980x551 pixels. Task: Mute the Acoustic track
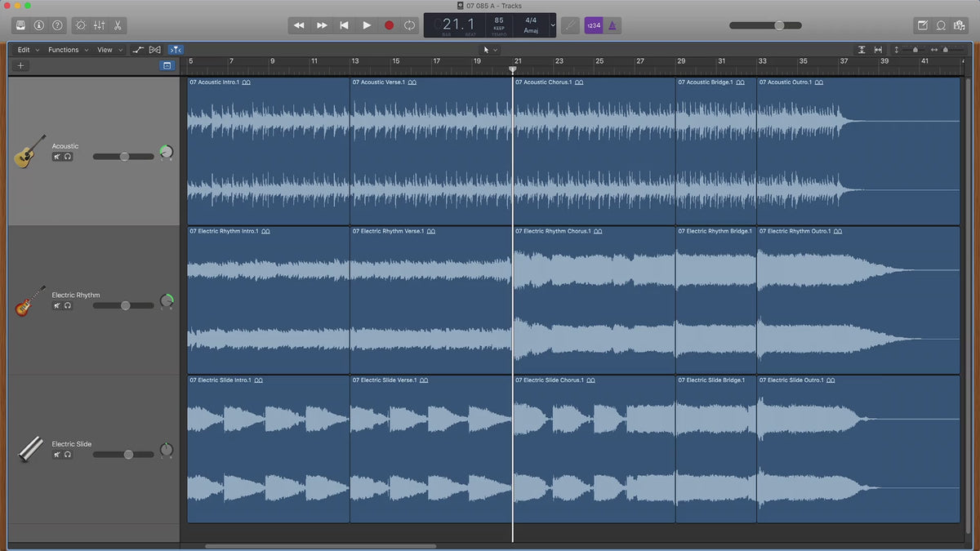click(57, 157)
